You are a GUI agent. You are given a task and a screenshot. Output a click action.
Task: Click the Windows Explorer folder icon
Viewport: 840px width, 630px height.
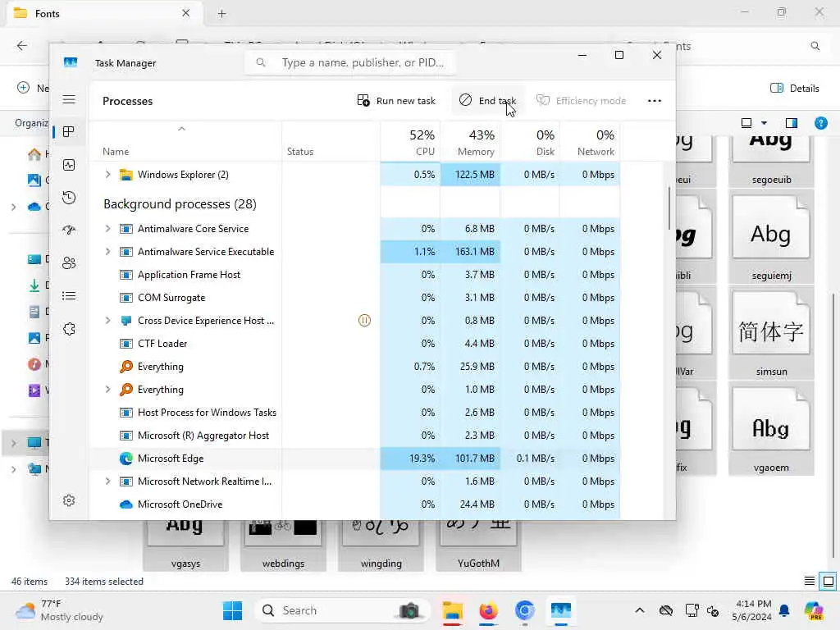[x=126, y=175]
